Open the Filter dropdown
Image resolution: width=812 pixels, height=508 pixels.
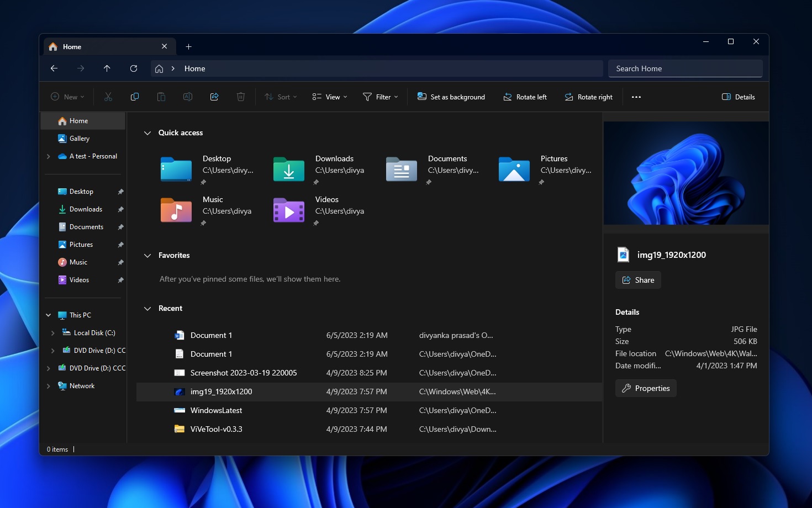380,97
